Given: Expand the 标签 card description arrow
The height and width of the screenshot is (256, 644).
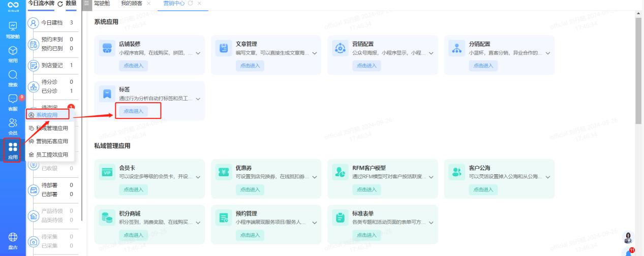Looking at the screenshot, I should click(198, 99).
